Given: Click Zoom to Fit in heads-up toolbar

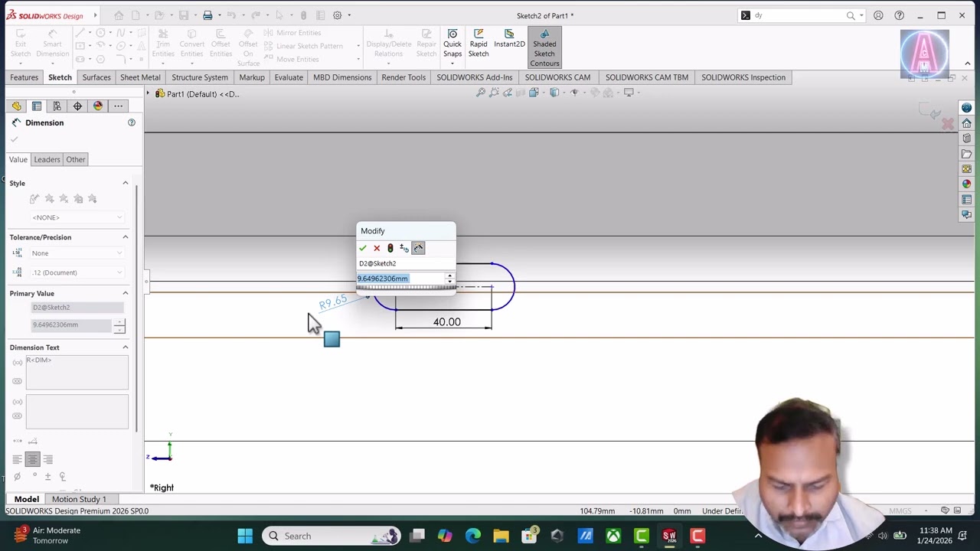Looking at the screenshot, I should (481, 93).
